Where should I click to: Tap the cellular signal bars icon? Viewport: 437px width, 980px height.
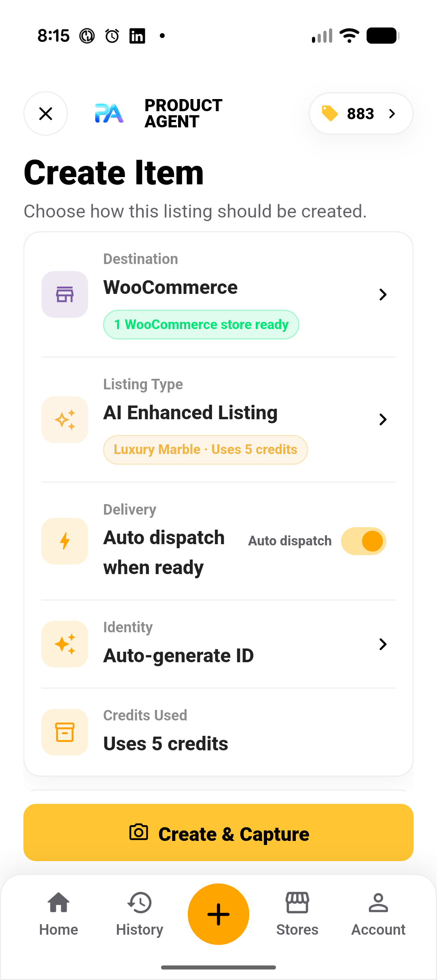[322, 36]
